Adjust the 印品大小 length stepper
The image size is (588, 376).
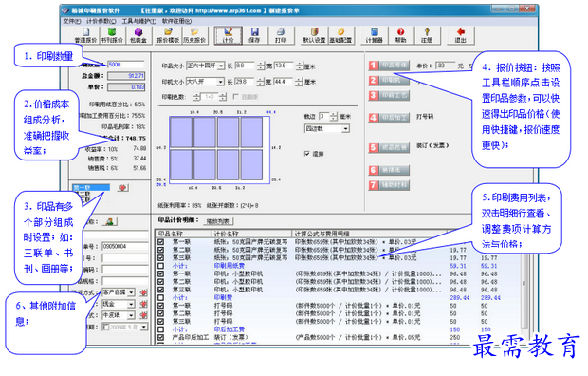coord(261,66)
